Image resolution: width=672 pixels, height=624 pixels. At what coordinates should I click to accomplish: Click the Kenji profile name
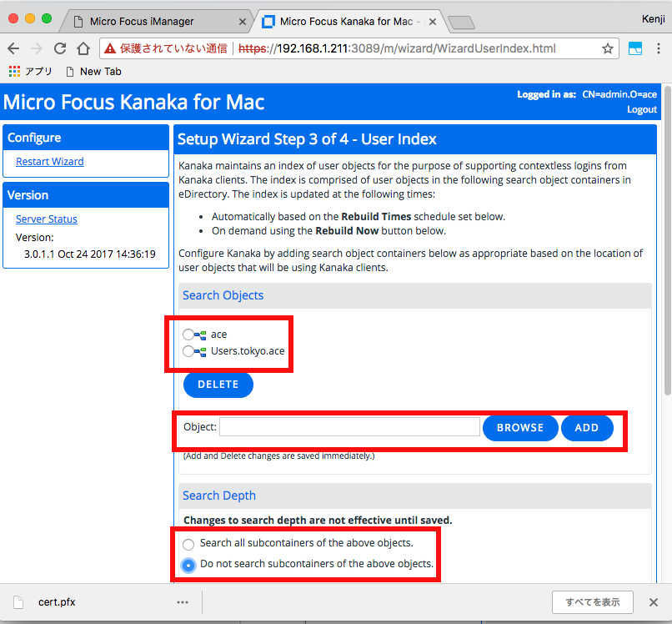pyautogui.click(x=653, y=19)
